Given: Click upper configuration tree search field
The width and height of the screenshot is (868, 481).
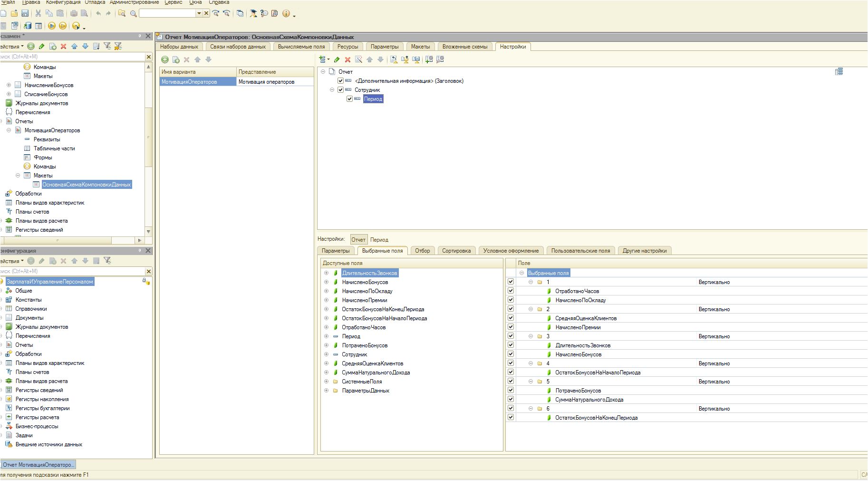Looking at the screenshot, I should click(72, 57).
